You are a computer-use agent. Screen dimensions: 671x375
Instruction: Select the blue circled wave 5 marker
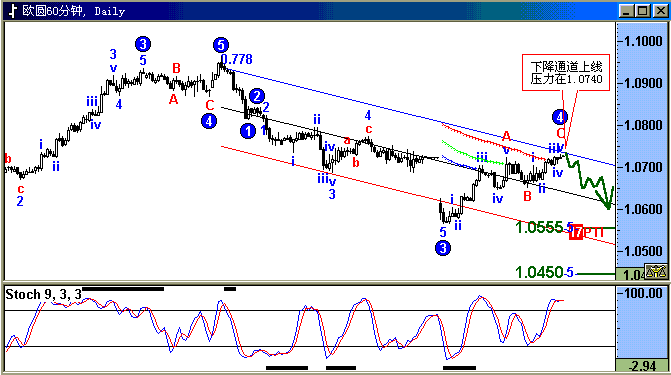(220, 45)
